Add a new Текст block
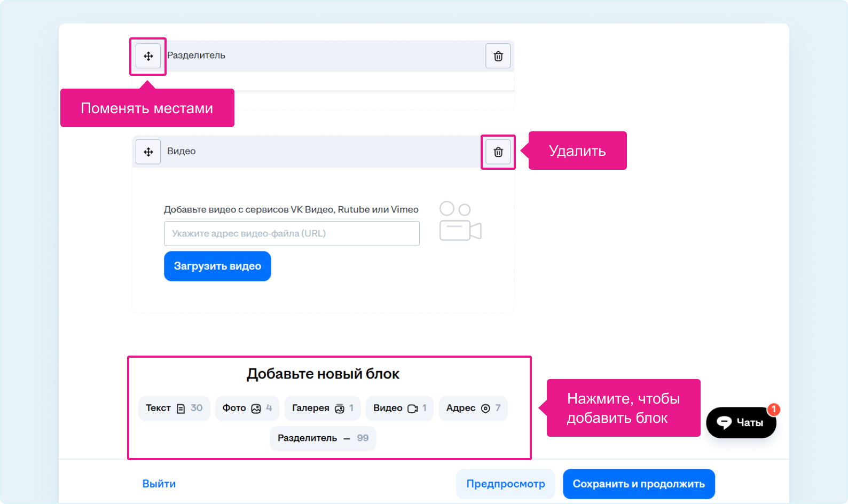This screenshot has width=848, height=504. point(174,408)
